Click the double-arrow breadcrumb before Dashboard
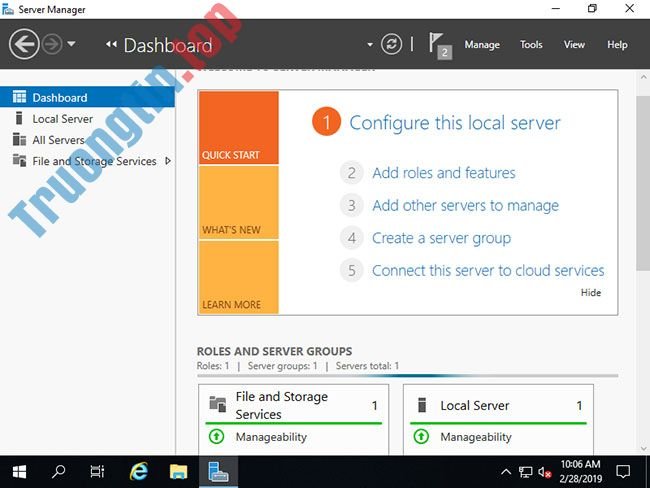Image resolution: width=650 pixels, height=488 pixels. pos(111,44)
